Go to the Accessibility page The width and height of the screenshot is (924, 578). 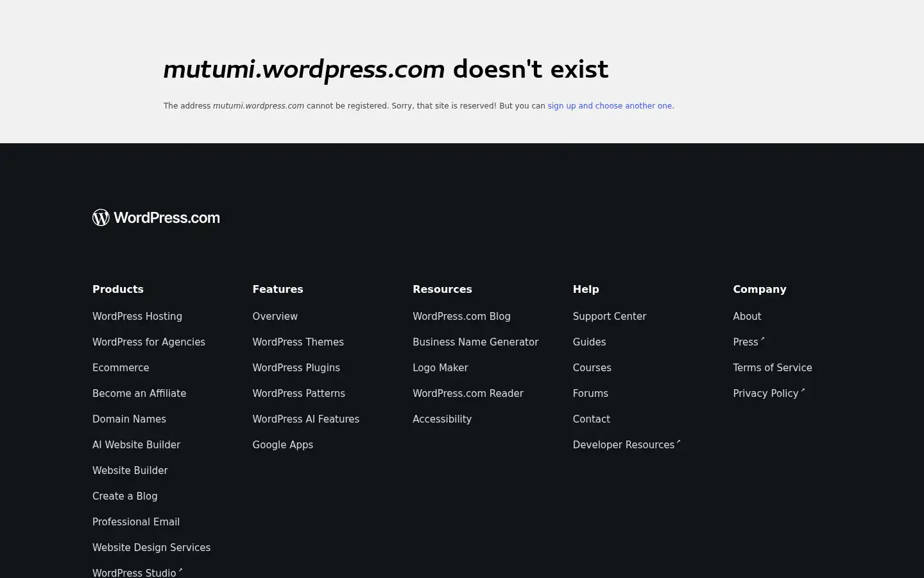point(442,419)
